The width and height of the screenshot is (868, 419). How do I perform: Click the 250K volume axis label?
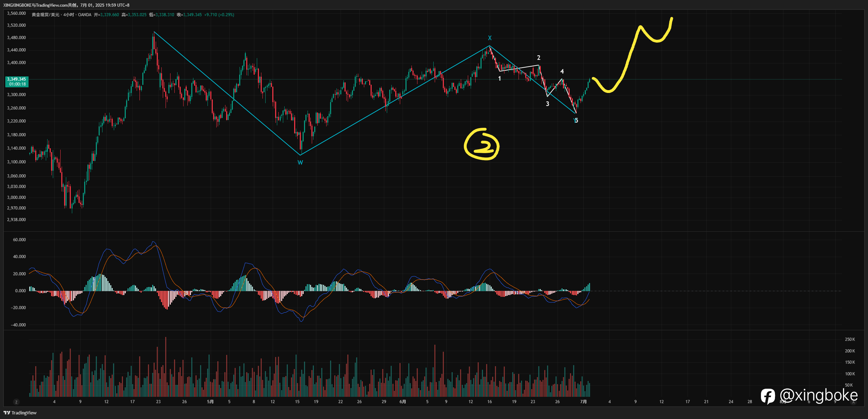850,339
